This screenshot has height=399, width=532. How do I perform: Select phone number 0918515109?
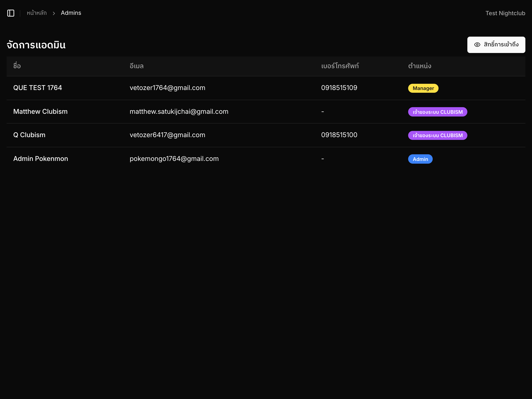pos(339,88)
